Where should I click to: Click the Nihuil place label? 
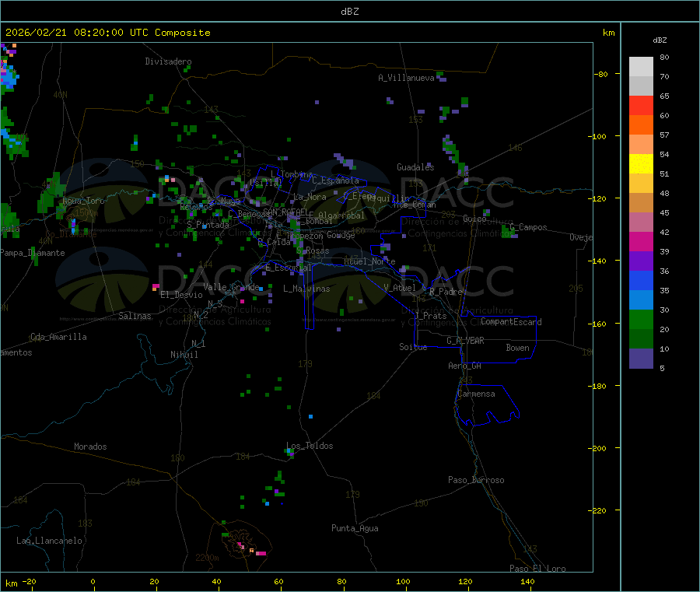184,355
